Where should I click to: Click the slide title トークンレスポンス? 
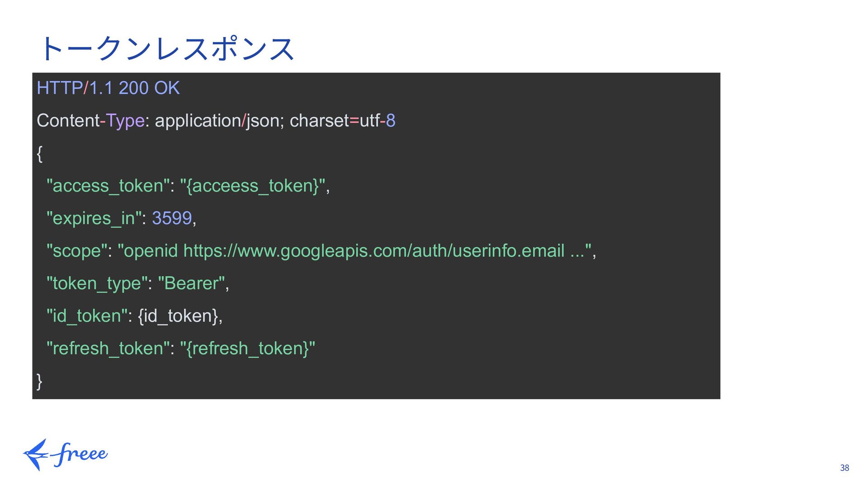click(167, 49)
